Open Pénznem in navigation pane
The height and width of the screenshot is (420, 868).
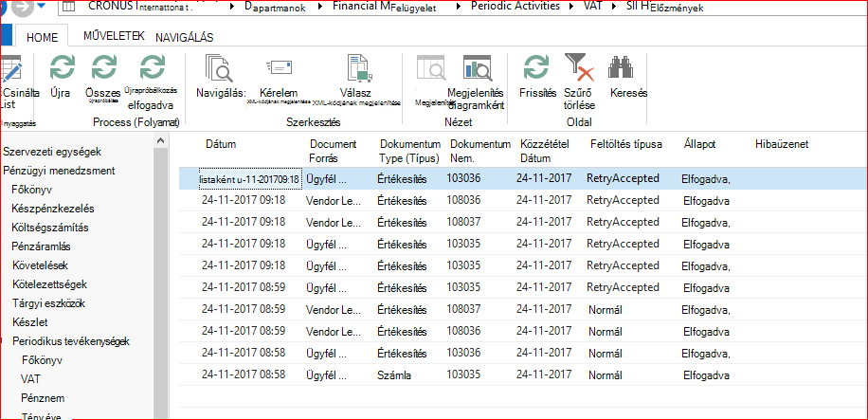click(42, 398)
